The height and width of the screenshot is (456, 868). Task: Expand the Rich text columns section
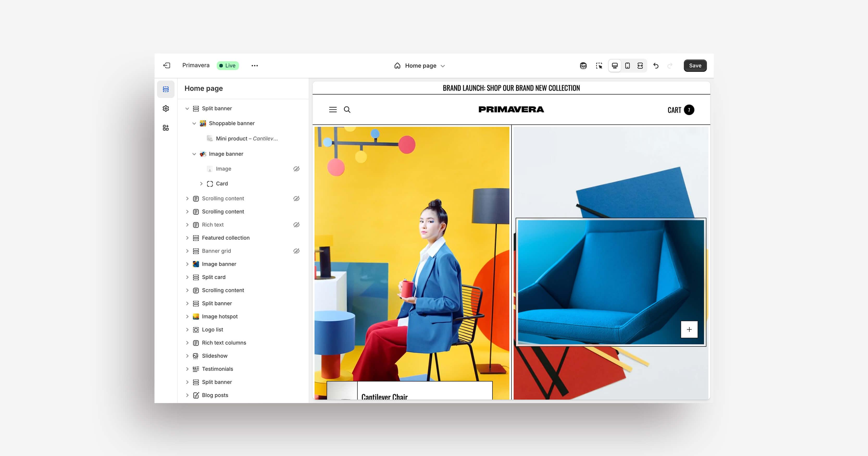point(187,343)
